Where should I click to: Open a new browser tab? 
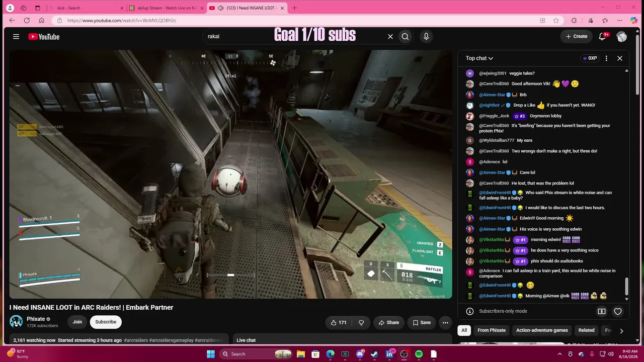[x=295, y=8]
